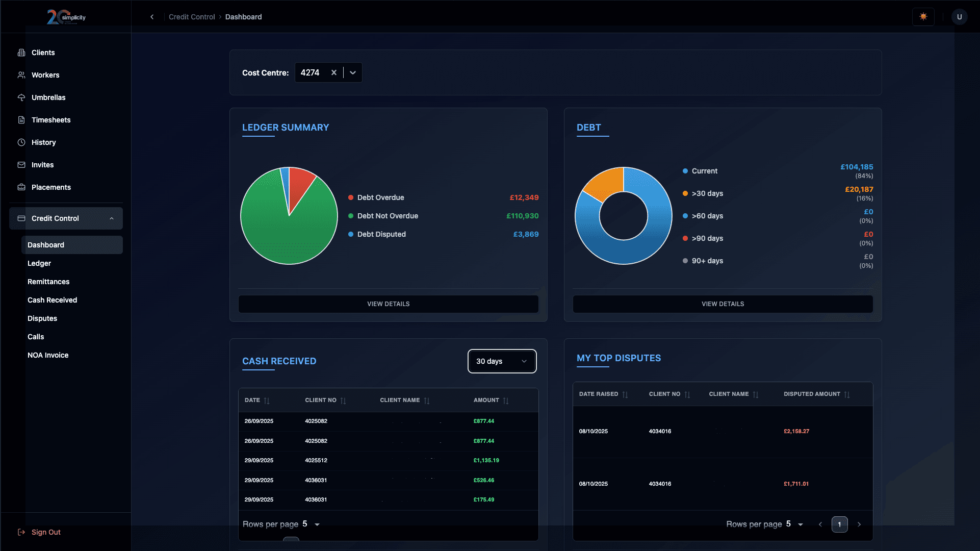Sort Cash Received table by AMOUNT

[505, 400]
